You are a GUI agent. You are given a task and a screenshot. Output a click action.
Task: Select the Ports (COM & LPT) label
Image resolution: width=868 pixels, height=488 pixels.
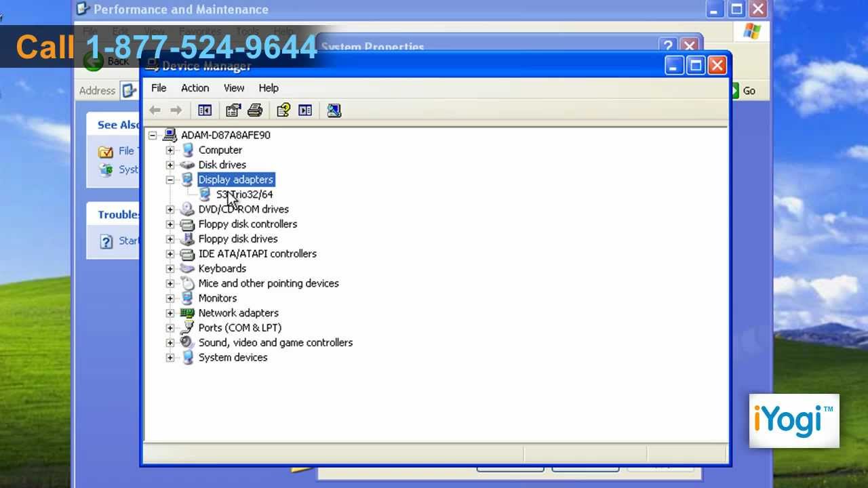pos(240,328)
